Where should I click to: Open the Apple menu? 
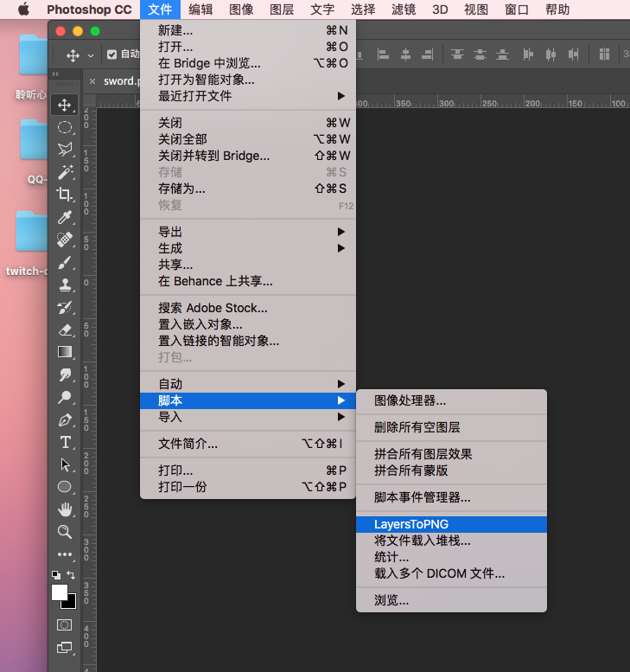click(x=24, y=9)
